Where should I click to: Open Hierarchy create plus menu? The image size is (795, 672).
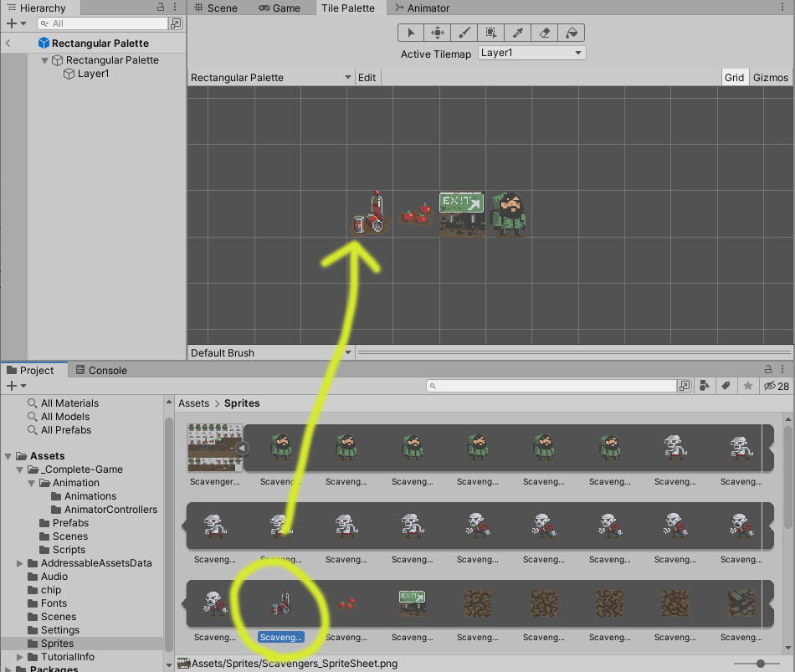[x=16, y=23]
